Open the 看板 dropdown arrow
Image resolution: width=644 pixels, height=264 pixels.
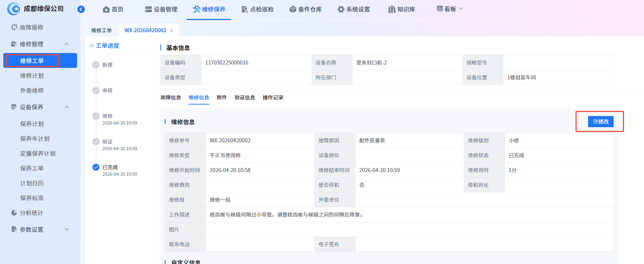[x=461, y=9]
